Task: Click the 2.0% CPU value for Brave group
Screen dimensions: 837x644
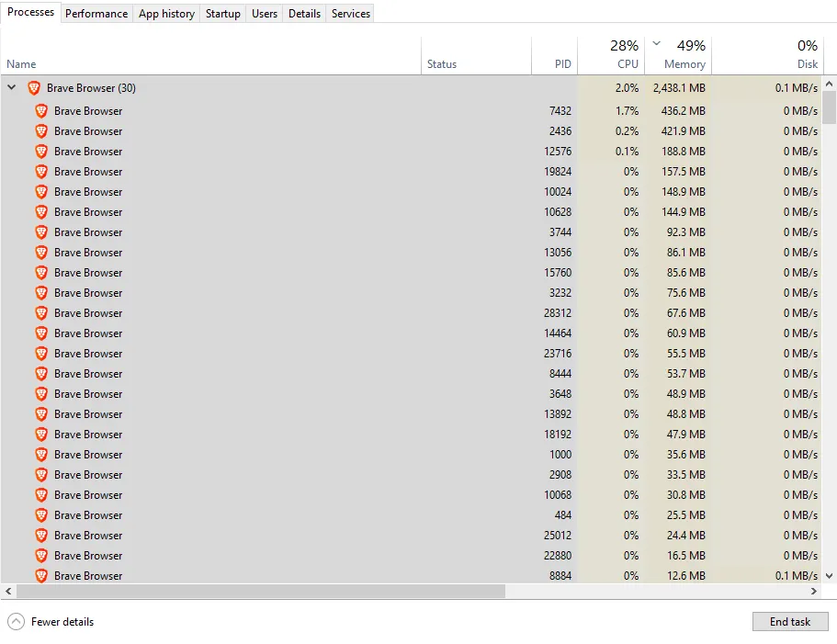Action: [x=627, y=88]
